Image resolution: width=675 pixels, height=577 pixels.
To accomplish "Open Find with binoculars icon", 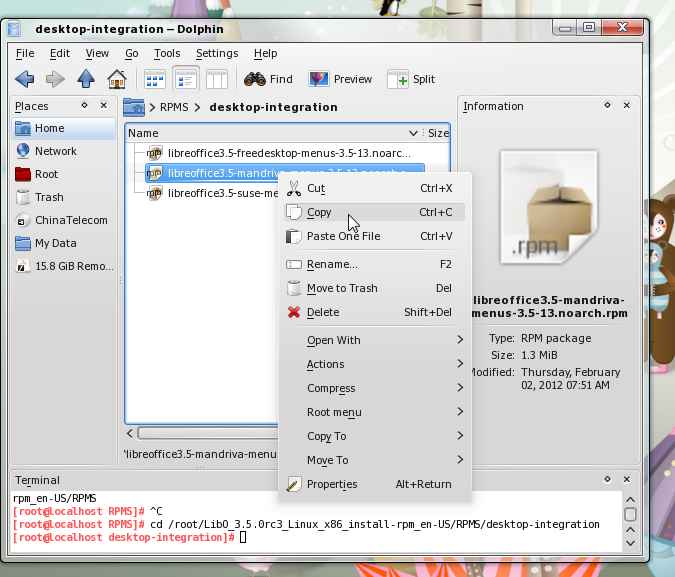I will (x=268, y=79).
